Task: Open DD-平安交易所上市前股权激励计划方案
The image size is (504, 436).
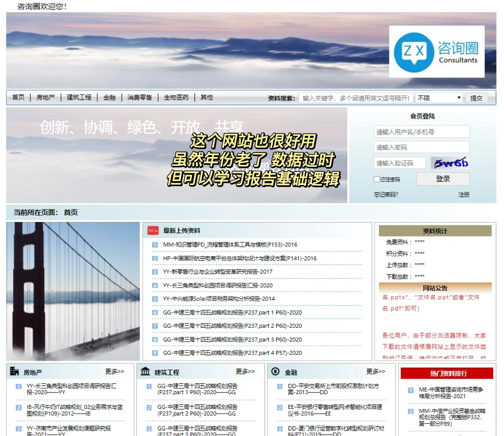Action: (x=333, y=389)
